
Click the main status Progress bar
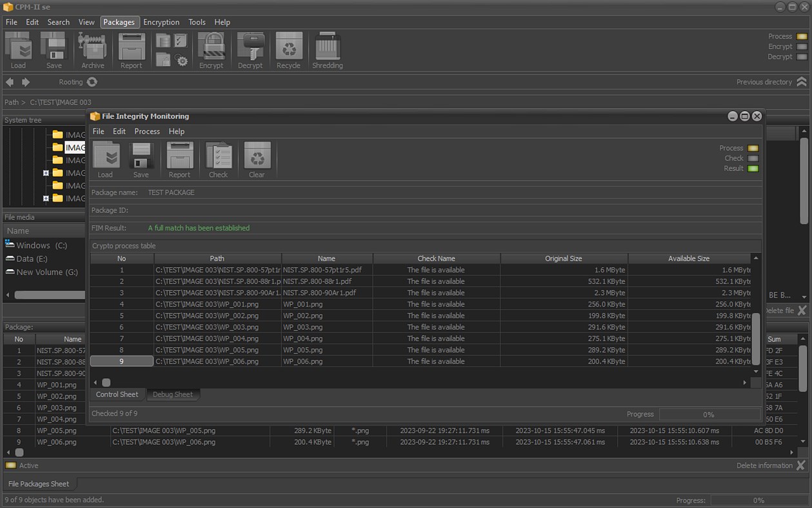[760, 500]
